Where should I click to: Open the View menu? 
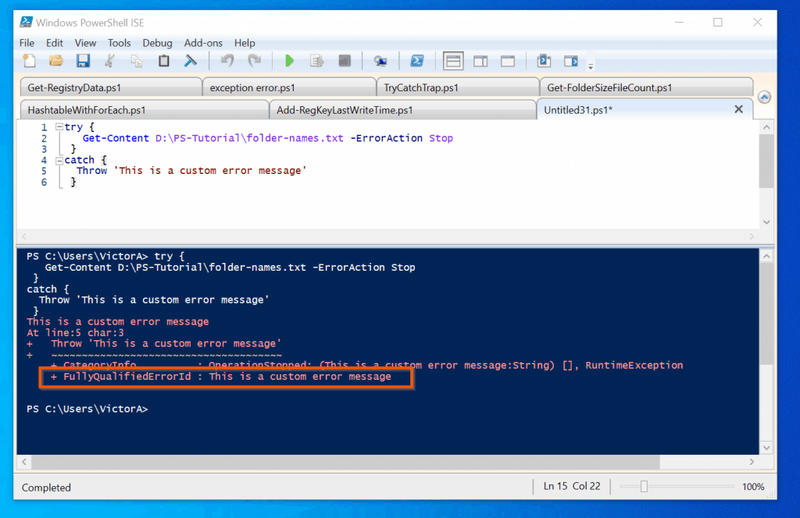pyautogui.click(x=85, y=43)
